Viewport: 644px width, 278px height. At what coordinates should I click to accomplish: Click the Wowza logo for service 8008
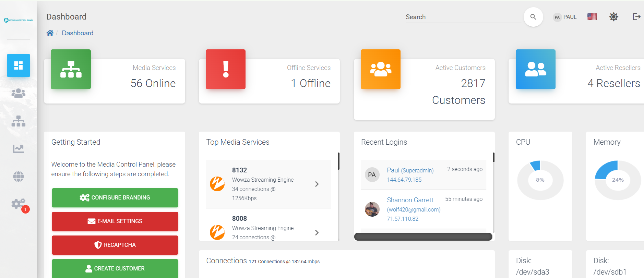tap(217, 232)
